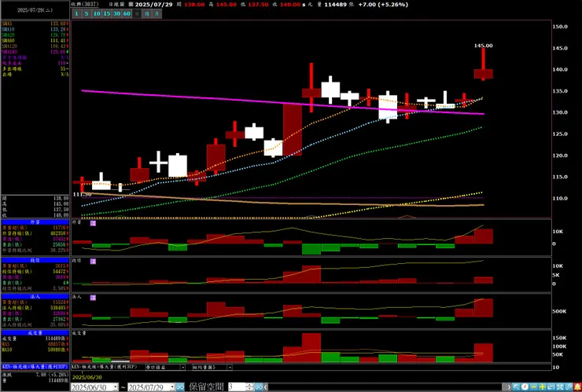Image resolution: width=582 pixels, height=392 pixels.
Task: Click the horizontal scrollbar left arrow
Action: [265, 387]
